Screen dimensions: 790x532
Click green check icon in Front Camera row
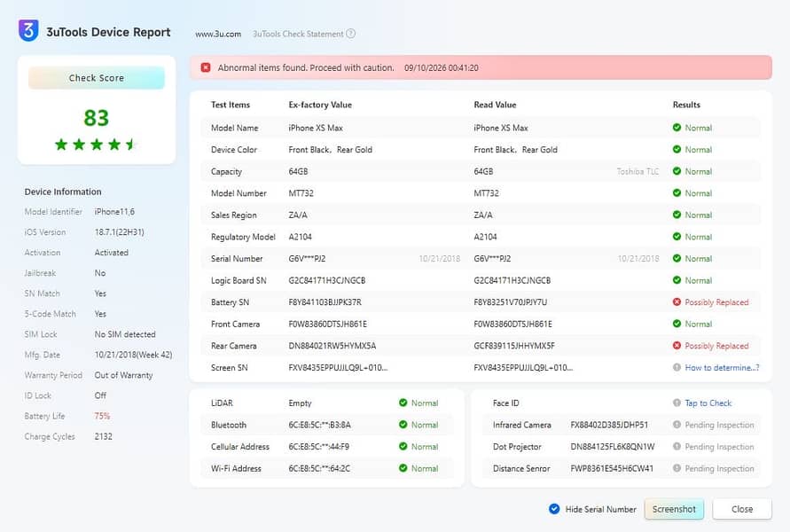(677, 324)
